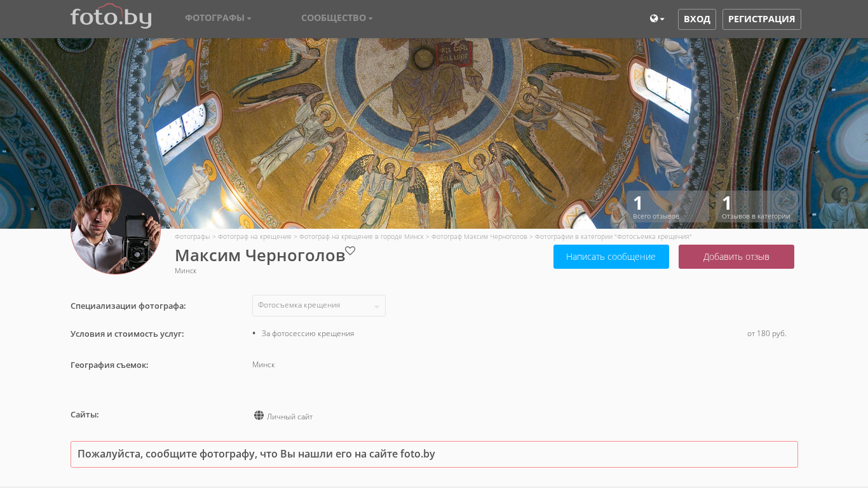Click the Фотографии в категории "Фотосъемка крещения" breadcrumb
Viewport: 868px width, 488px height.
tap(613, 236)
